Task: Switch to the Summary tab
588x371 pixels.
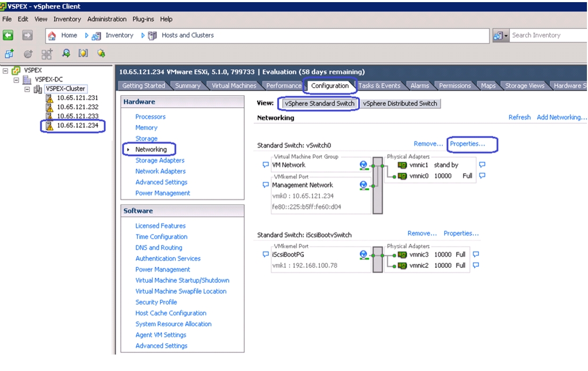Action: (187, 86)
